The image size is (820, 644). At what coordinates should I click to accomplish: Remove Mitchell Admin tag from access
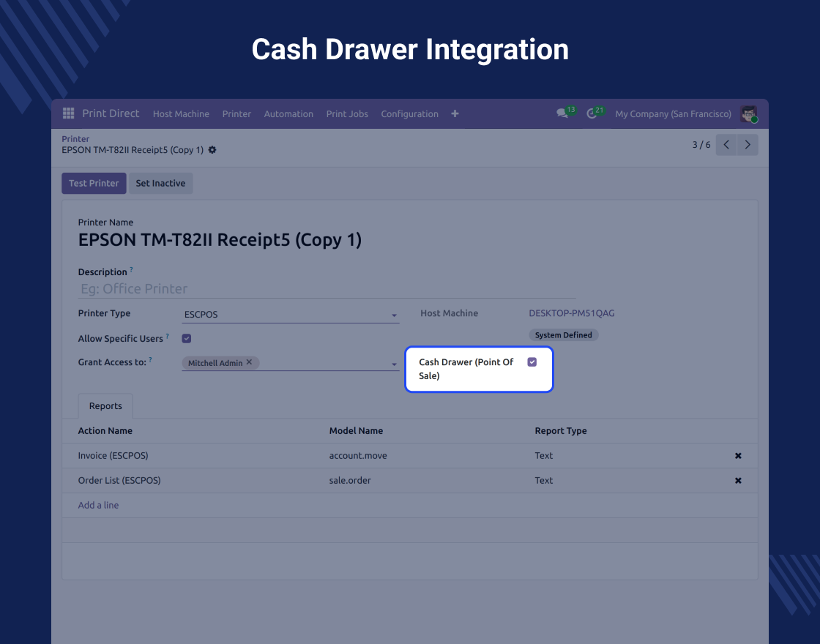249,362
